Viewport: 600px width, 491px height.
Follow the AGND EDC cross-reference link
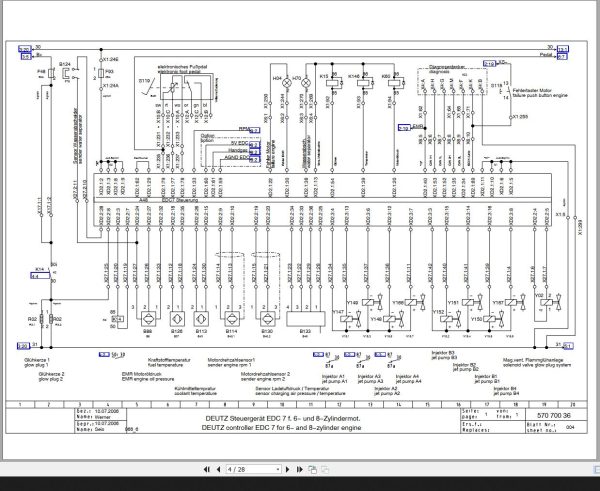coord(254,159)
